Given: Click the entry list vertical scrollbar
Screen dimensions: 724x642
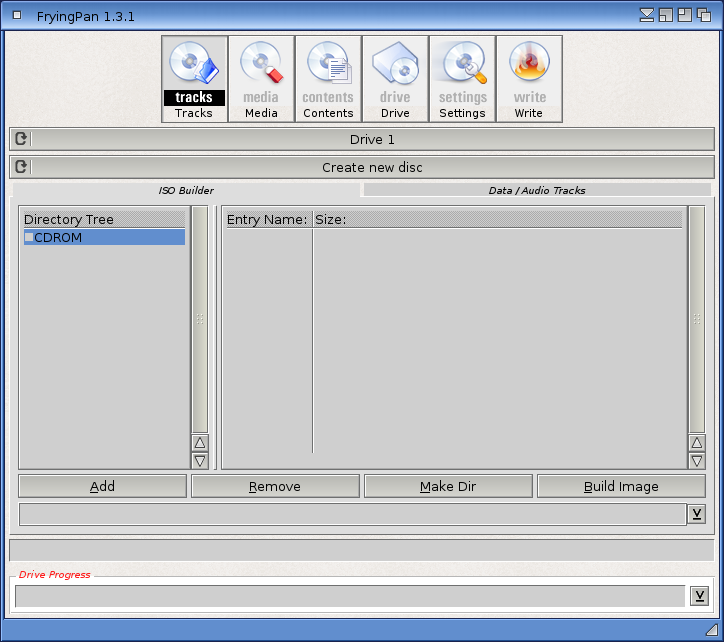Looking at the screenshot, I should coord(697,320).
